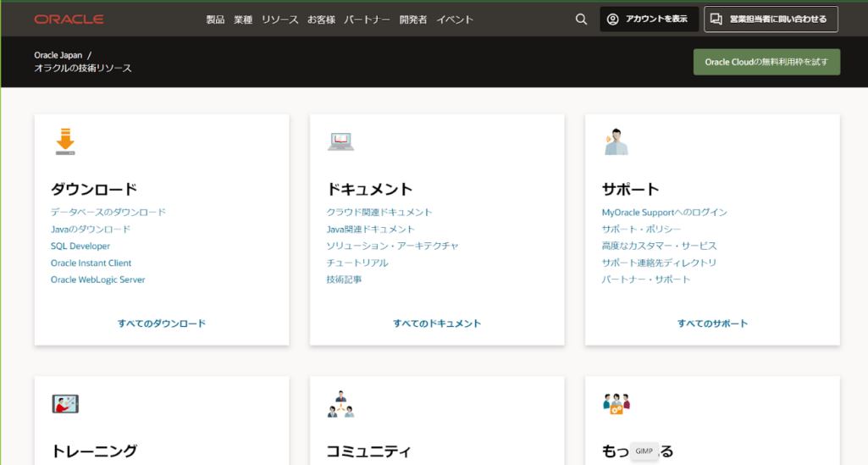The width and height of the screenshot is (868, 465).
Task: Open the 開発者 menu
Action: tap(413, 19)
